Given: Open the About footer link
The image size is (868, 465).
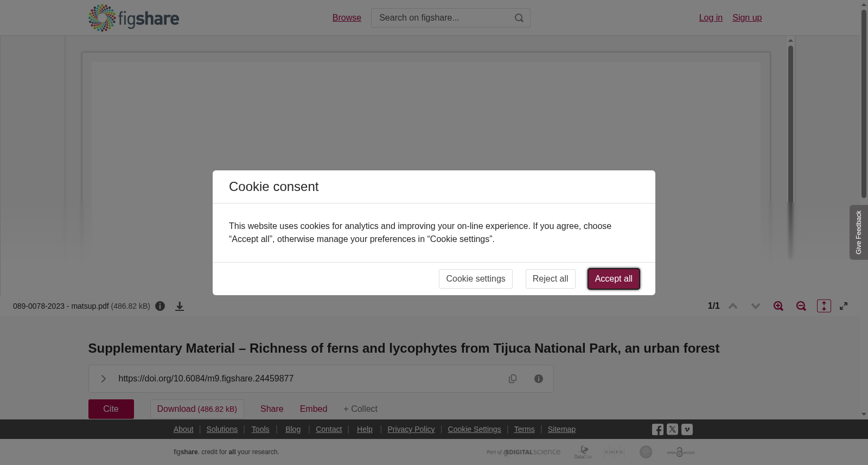Looking at the screenshot, I should point(183,429).
